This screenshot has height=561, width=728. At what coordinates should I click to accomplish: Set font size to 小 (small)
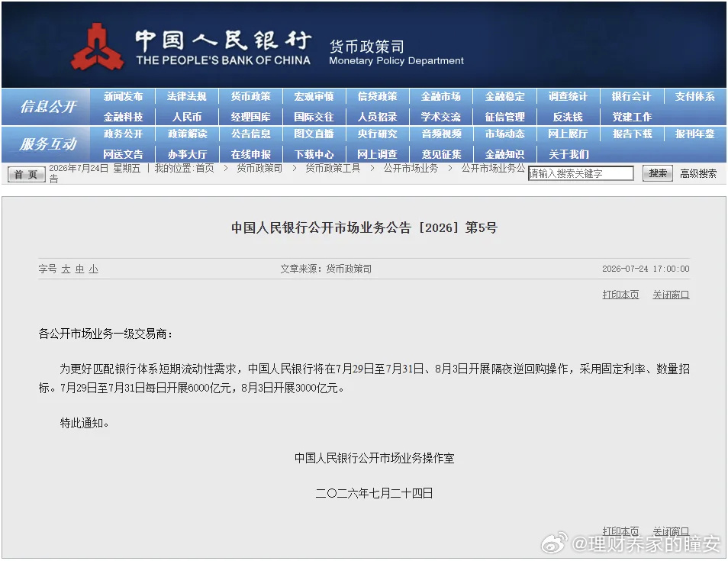click(x=94, y=269)
